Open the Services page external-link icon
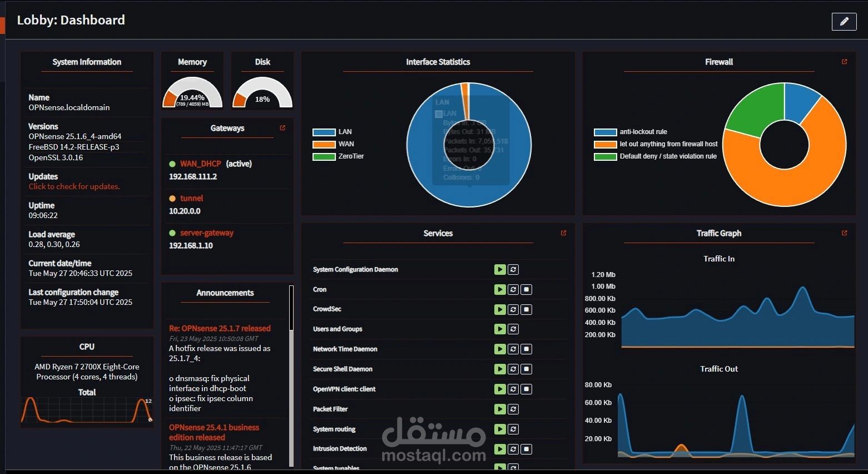868x474 pixels. pos(563,233)
